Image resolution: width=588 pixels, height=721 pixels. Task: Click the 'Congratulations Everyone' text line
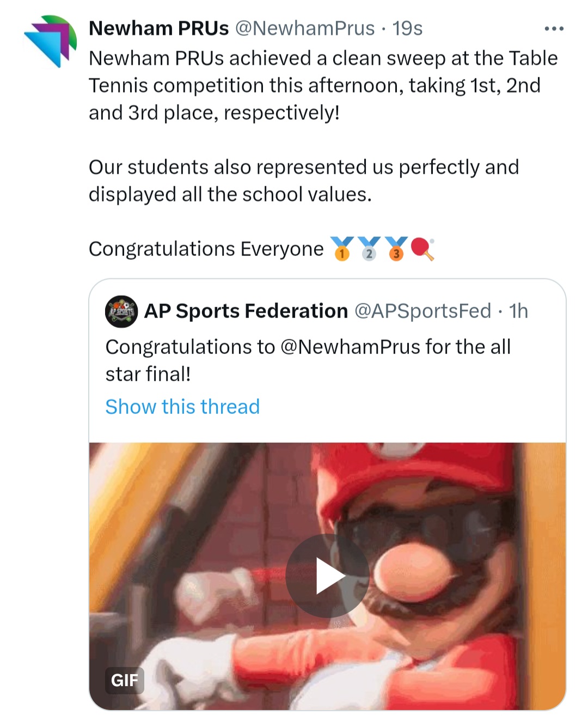[x=206, y=249]
